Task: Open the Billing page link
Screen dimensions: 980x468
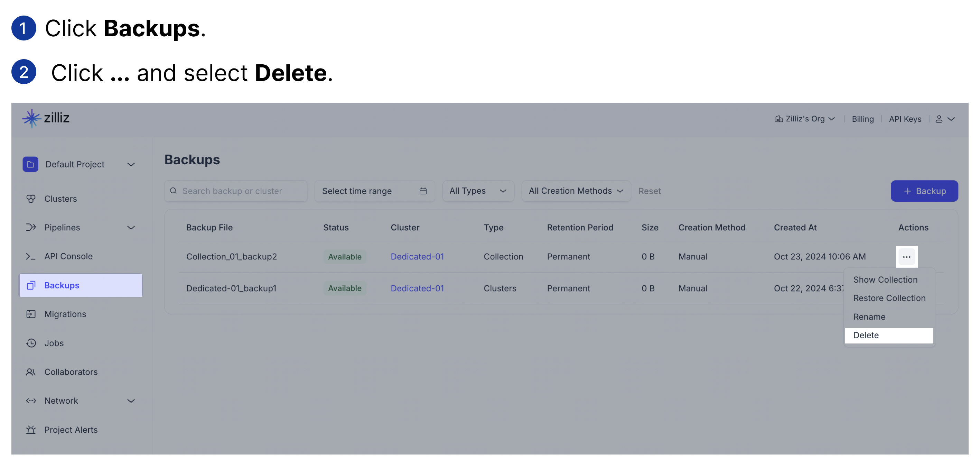Action: pos(862,119)
